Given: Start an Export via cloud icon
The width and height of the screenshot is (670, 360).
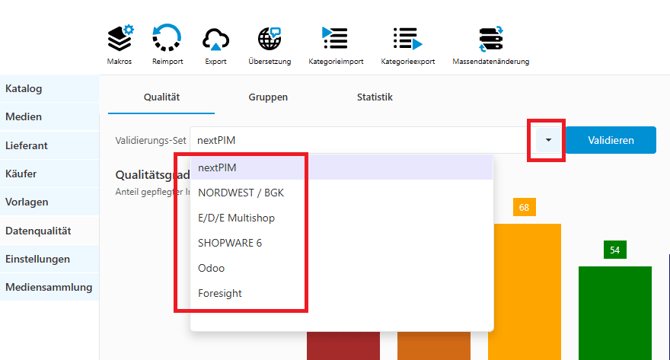Looking at the screenshot, I should 216,39.
